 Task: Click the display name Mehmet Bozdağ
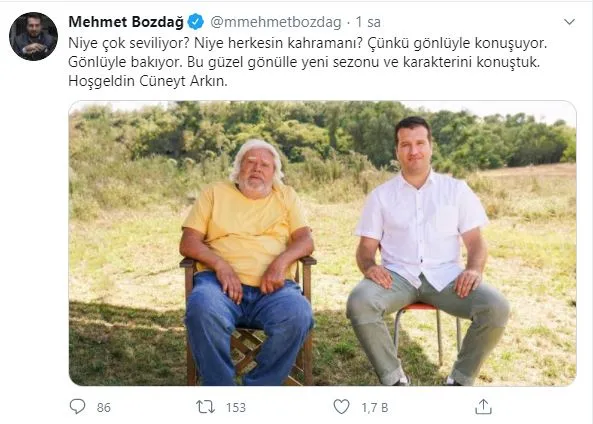click(x=126, y=22)
